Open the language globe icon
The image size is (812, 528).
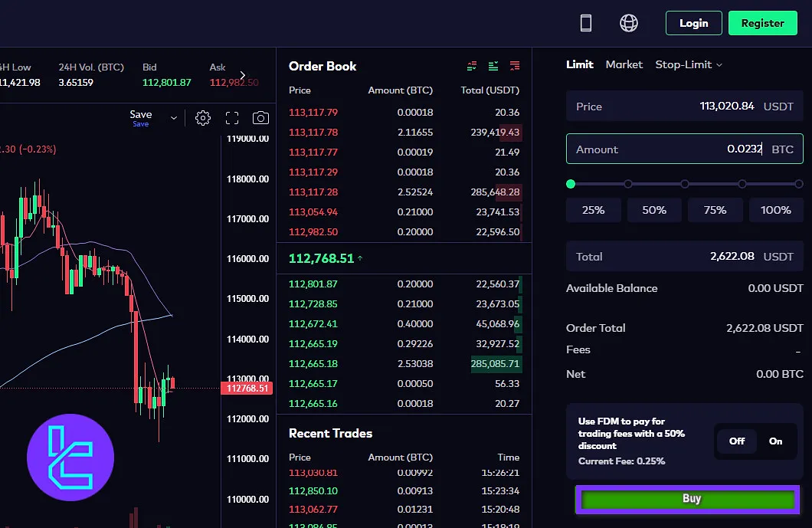coord(629,23)
